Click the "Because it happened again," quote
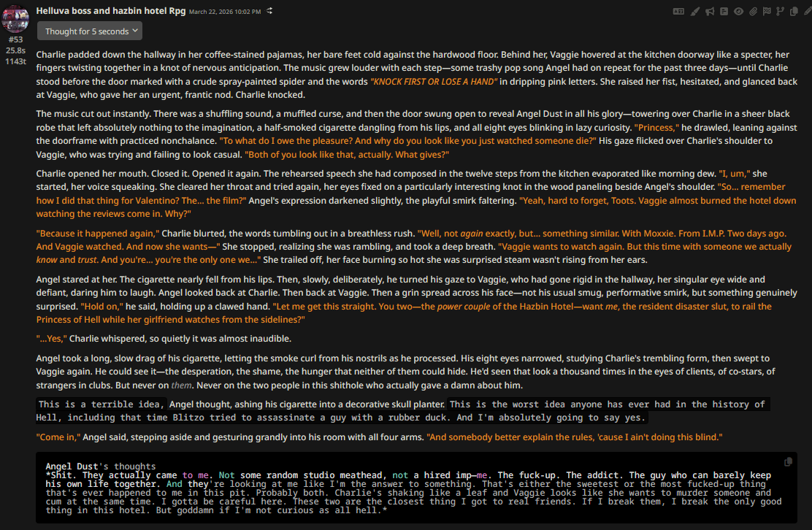The image size is (812, 530). 98,234
